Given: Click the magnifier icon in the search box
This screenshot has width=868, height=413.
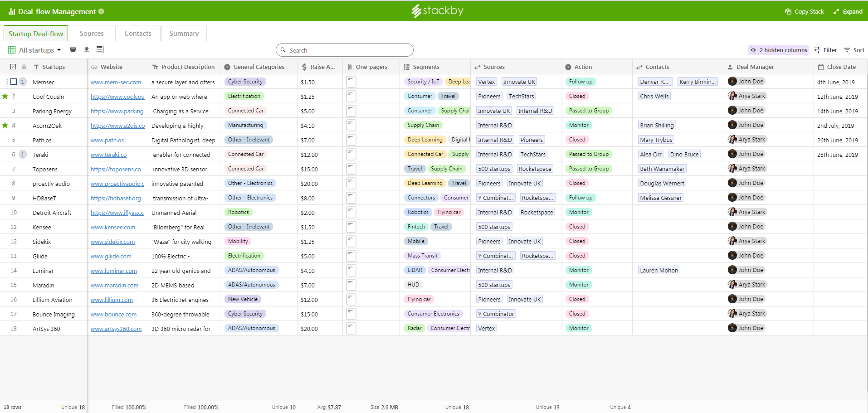Looking at the screenshot, I should point(283,50).
